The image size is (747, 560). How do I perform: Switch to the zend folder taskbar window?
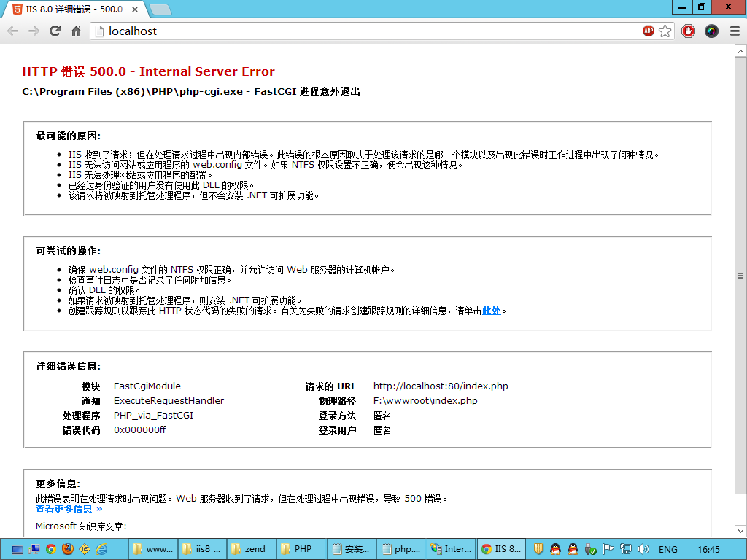point(252,549)
